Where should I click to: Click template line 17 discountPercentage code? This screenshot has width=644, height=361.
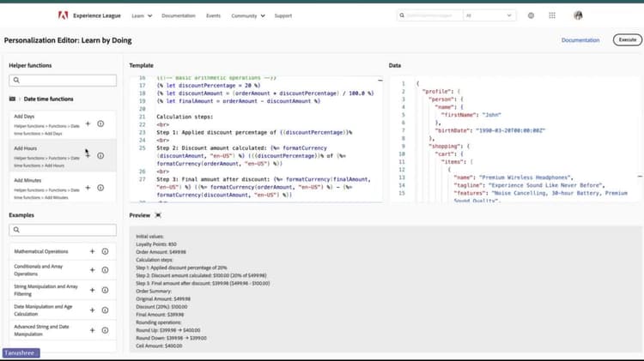click(x=209, y=86)
